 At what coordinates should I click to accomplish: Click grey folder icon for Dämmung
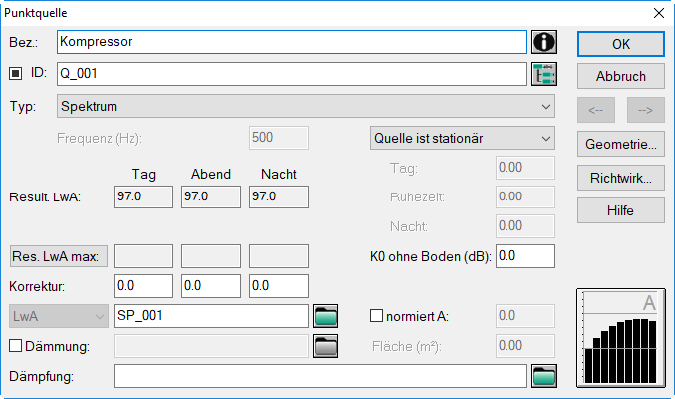[x=325, y=346]
